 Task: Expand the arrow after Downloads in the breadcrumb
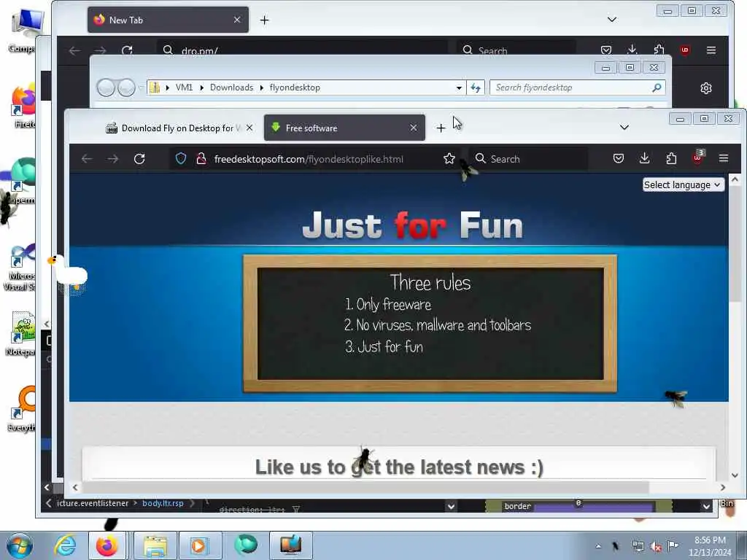click(262, 87)
